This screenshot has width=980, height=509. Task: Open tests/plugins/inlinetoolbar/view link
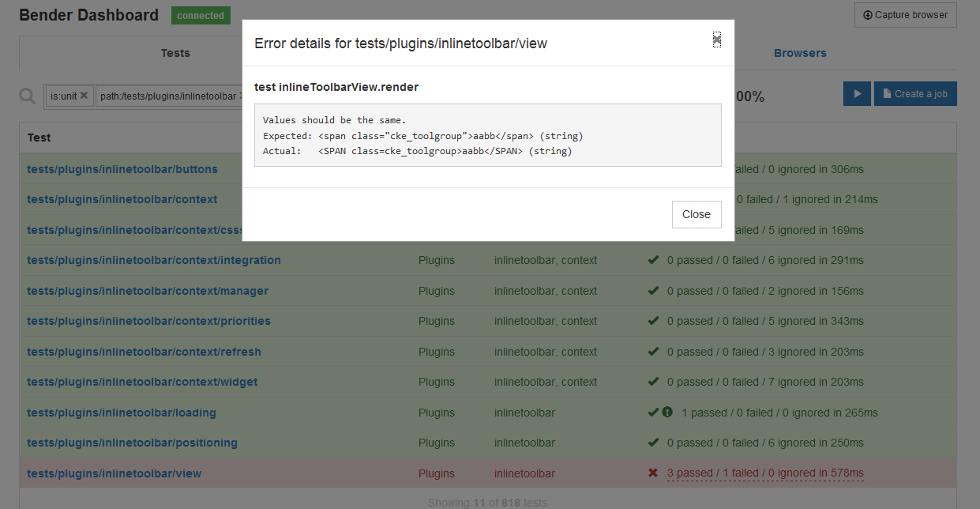coord(115,473)
